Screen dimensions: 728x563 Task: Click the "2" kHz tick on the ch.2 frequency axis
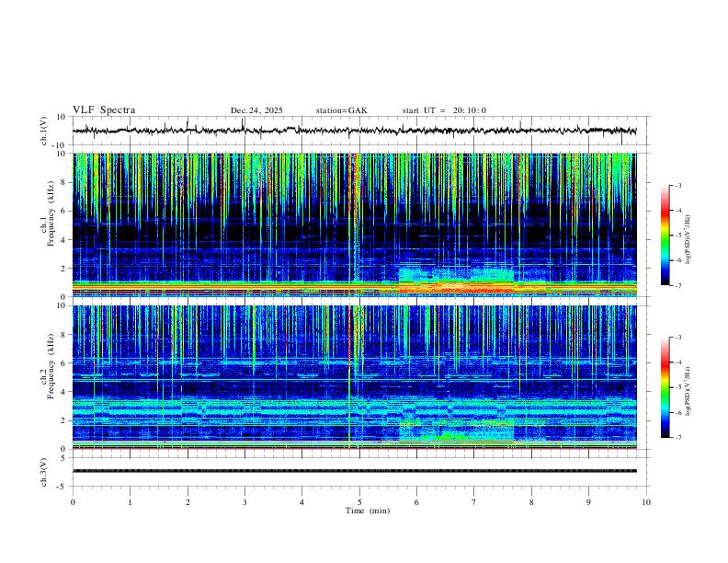click(x=64, y=420)
